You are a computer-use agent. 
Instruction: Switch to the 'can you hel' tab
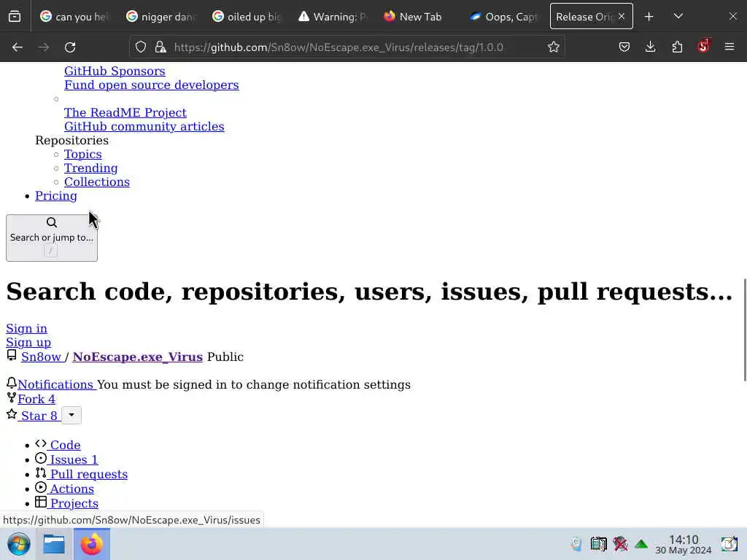click(x=74, y=17)
